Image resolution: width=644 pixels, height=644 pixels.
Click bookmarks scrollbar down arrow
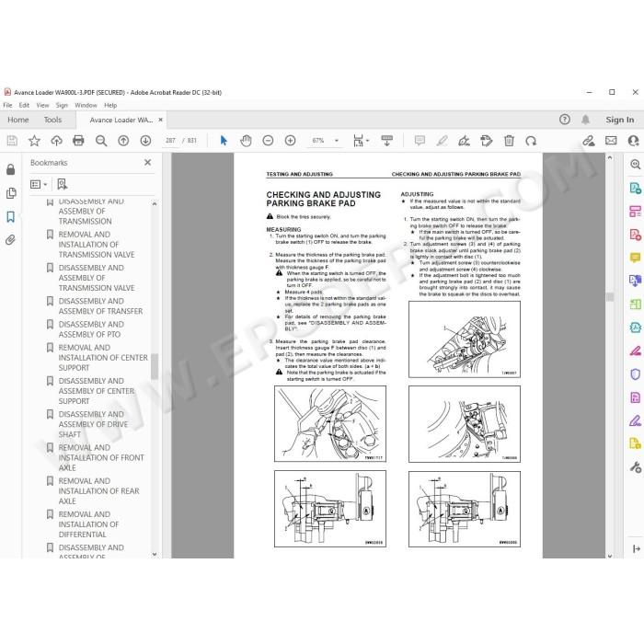[x=155, y=554]
